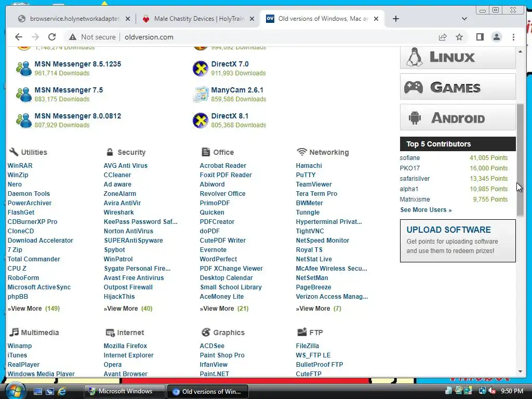This screenshot has height=399, width=532.
Task: Open the profile avatar icon
Action: pos(496,37)
